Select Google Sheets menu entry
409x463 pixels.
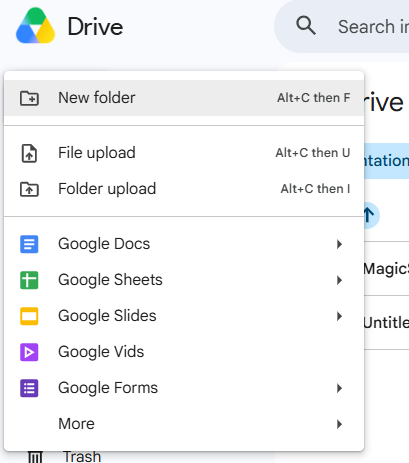(x=184, y=280)
